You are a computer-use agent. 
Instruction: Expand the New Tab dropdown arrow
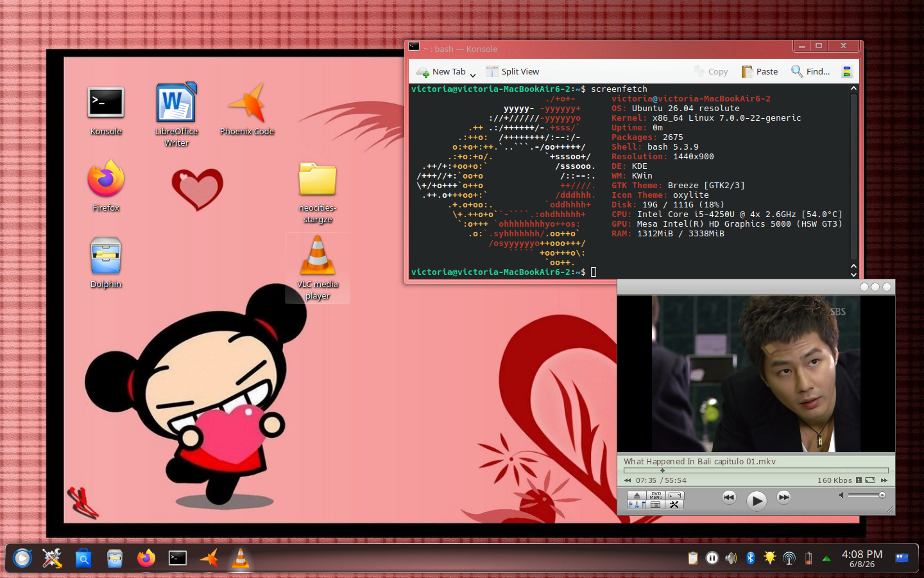tap(473, 75)
